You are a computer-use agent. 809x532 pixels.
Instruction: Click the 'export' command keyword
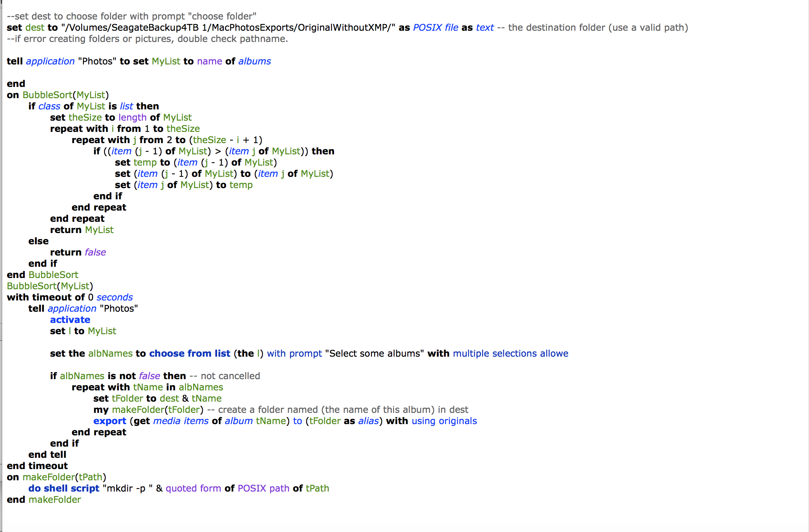tap(109, 421)
